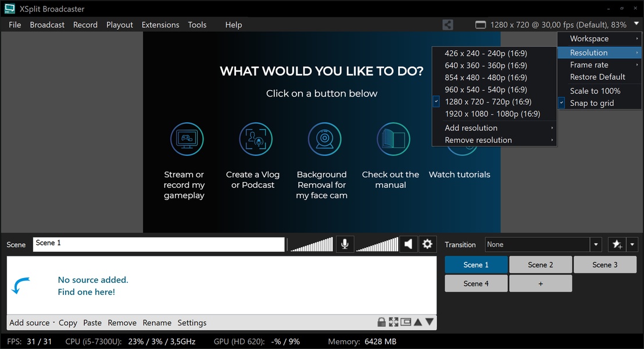Click the Scene name input field
Screen dimensions: 644x349
pos(159,244)
